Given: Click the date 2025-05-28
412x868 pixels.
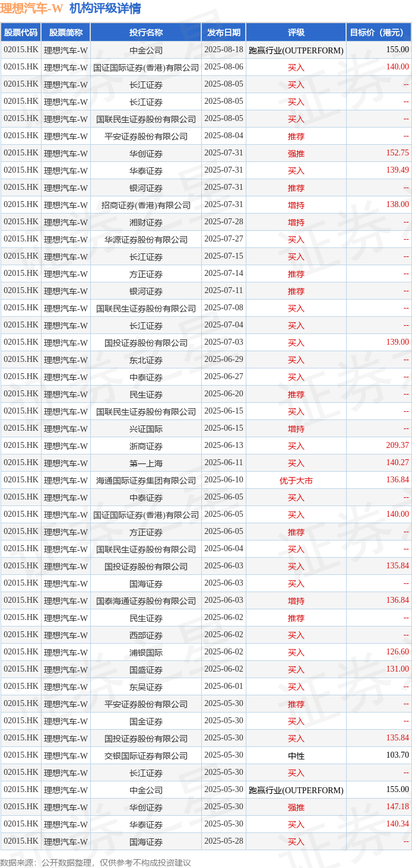Looking at the screenshot, I should [224, 842].
